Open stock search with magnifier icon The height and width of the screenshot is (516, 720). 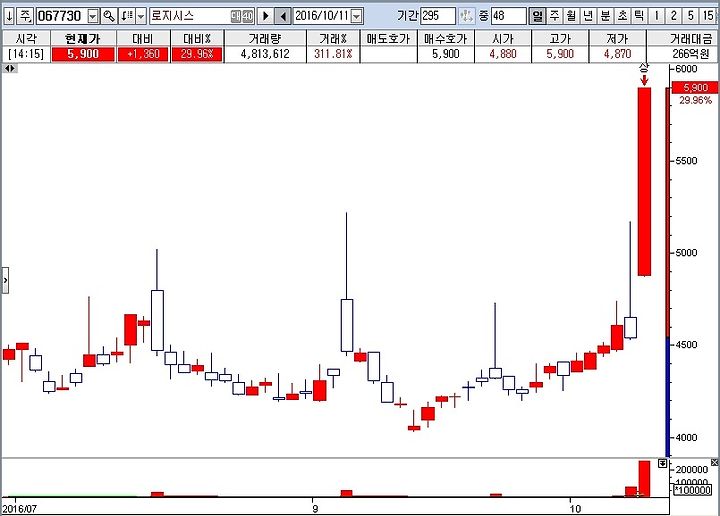[x=109, y=16]
